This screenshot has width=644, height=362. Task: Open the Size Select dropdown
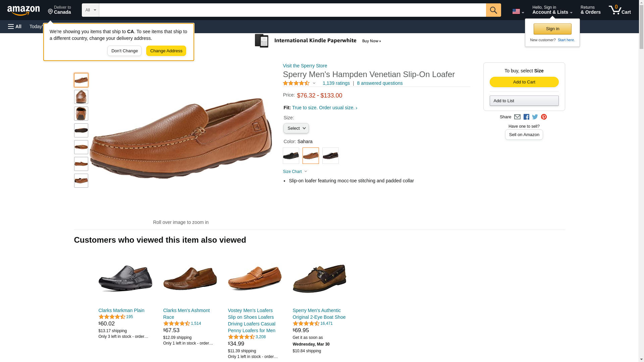point(296,128)
